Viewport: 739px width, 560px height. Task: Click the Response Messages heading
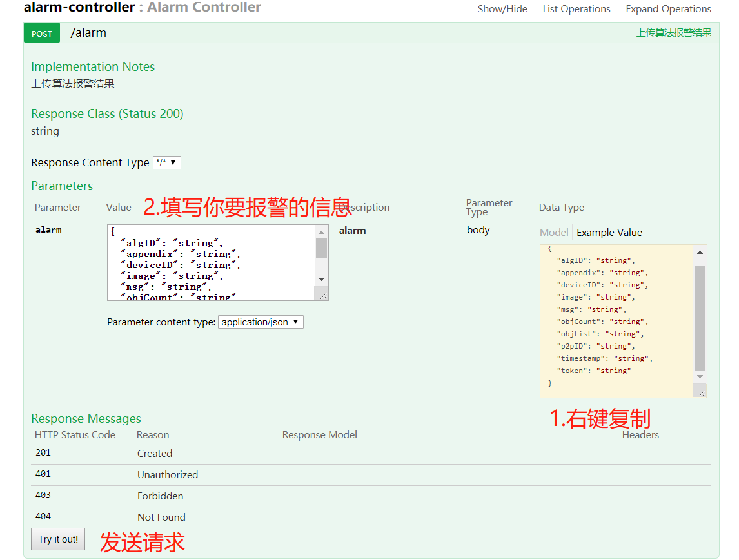click(86, 418)
